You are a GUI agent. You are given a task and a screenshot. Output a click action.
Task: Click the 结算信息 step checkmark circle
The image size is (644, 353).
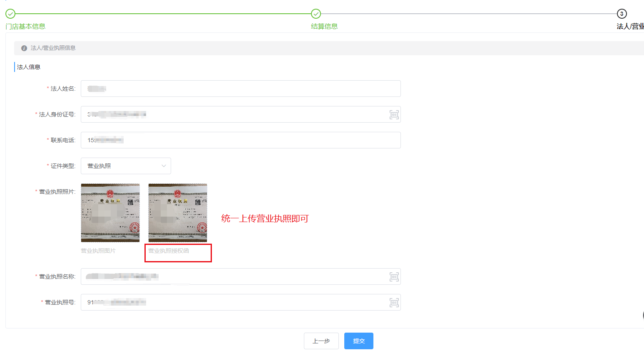[316, 14]
